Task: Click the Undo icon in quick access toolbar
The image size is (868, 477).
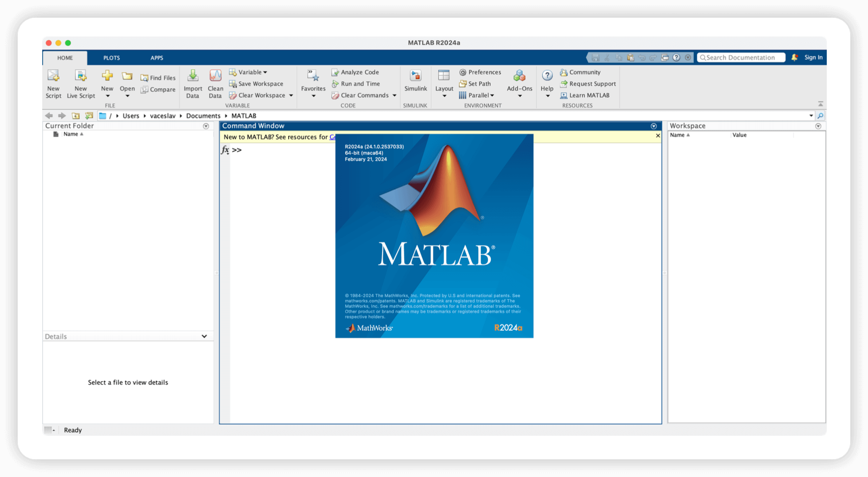Action: coord(642,58)
